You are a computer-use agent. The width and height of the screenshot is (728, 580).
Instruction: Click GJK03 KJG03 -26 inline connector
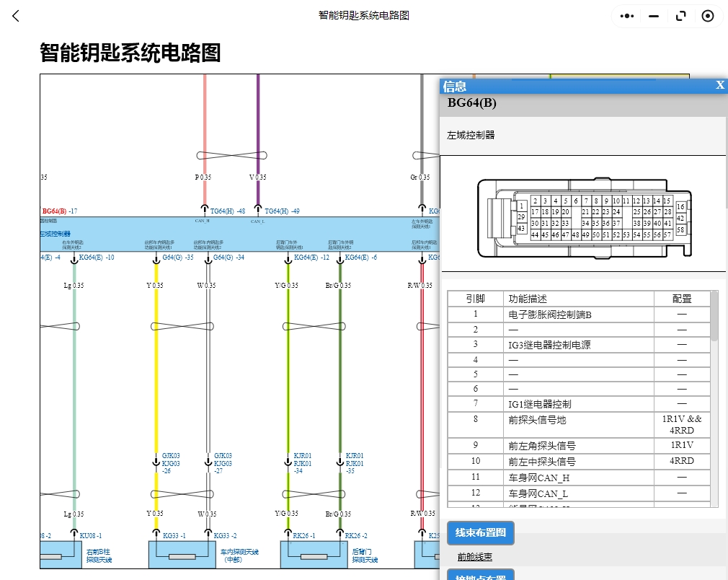pyautogui.click(x=170, y=463)
